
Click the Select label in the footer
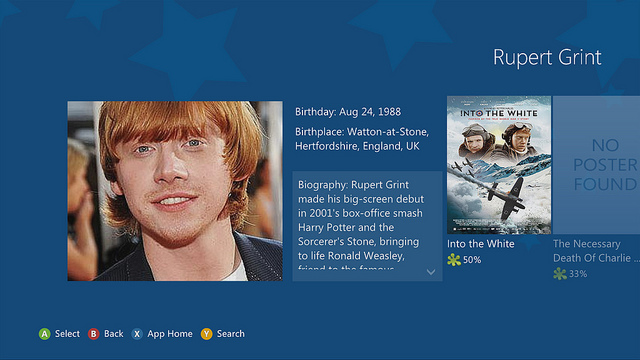coord(67,334)
